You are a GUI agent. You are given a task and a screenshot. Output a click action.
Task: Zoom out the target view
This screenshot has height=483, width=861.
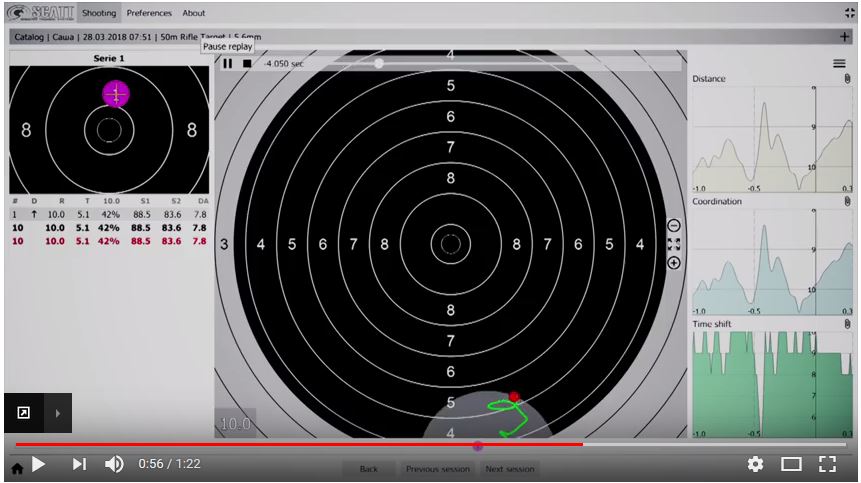[x=674, y=226]
